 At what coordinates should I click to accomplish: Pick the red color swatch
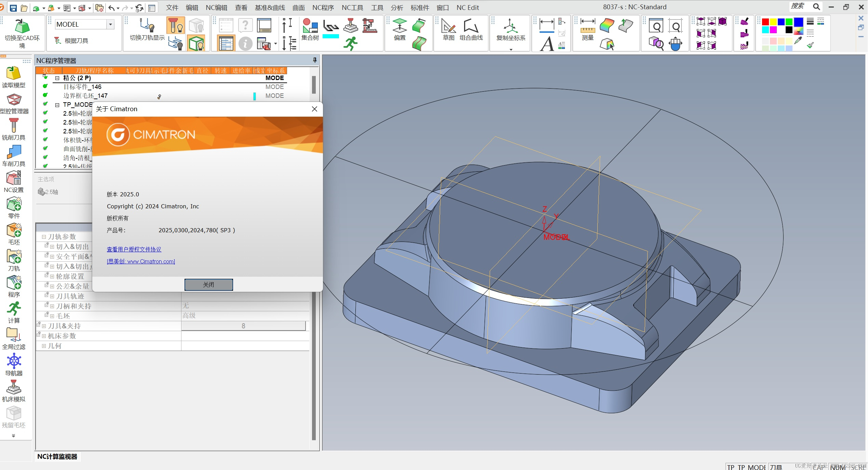[x=765, y=22]
